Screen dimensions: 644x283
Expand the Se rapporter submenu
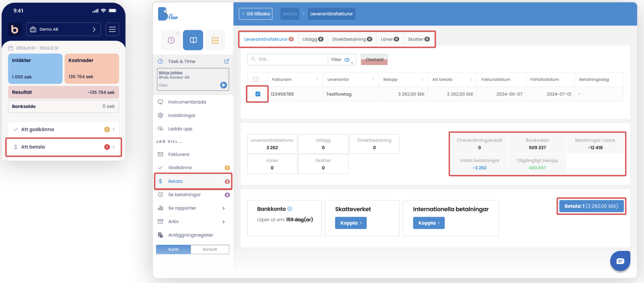point(224,208)
